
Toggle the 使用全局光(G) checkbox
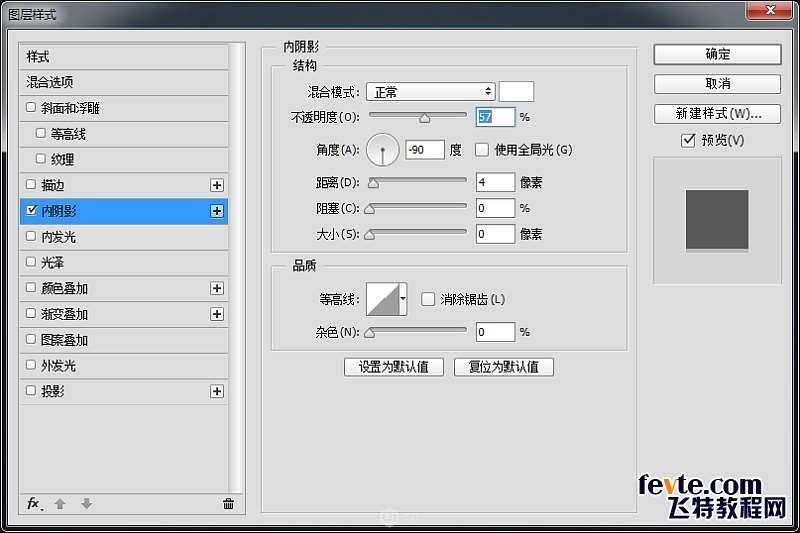(x=482, y=150)
